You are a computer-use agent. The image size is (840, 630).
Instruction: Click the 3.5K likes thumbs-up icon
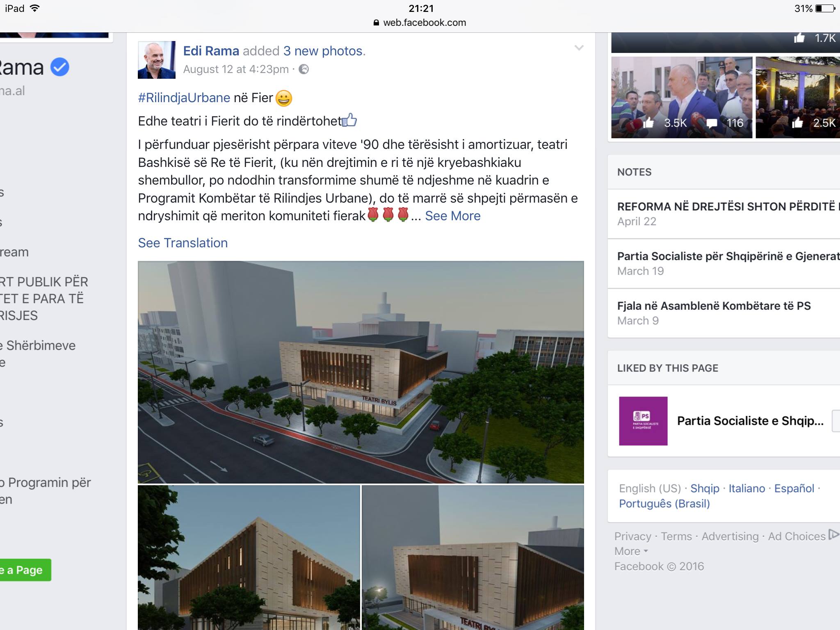pos(649,123)
